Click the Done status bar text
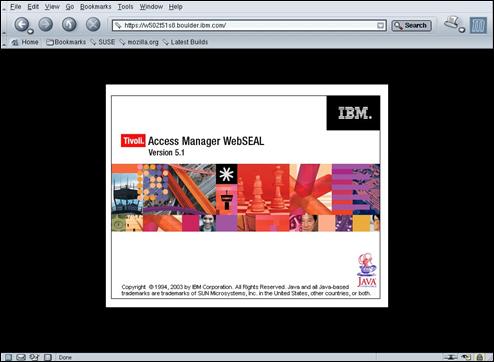This screenshot has height=362, width=494. pyautogui.click(x=65, y=357)
